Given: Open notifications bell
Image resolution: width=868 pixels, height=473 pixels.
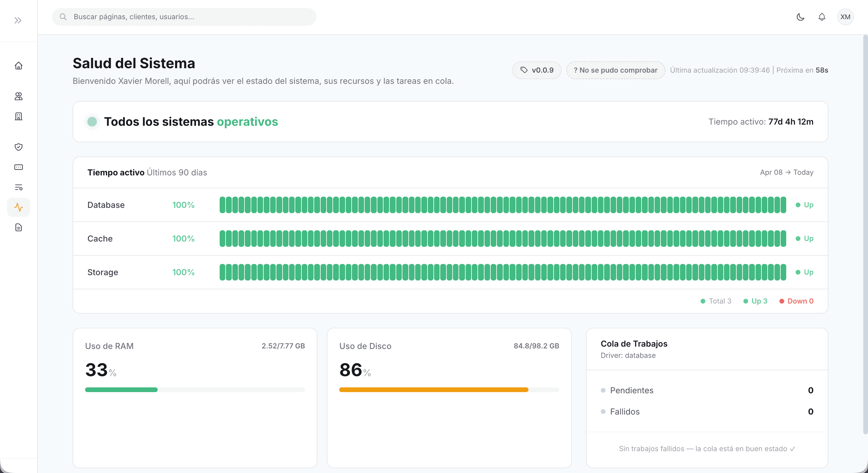Looking at the screenshot, I should (x=822, y=17).
